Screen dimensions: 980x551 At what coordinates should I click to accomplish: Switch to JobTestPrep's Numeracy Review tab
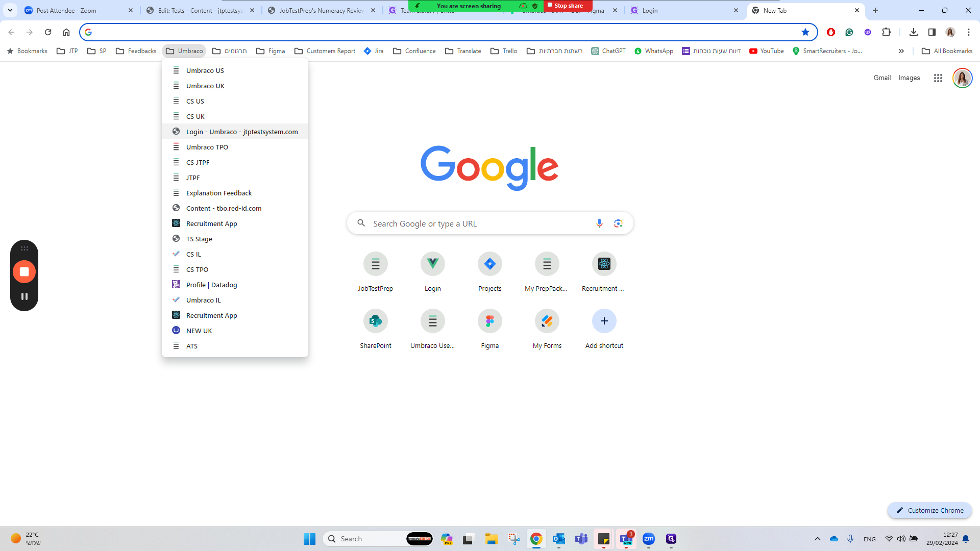(321, 10)
